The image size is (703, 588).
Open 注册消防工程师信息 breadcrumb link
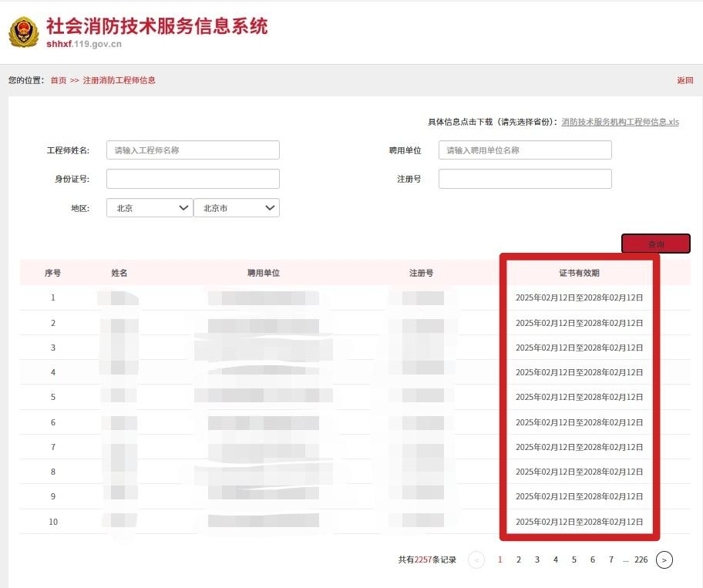point(119,80)
